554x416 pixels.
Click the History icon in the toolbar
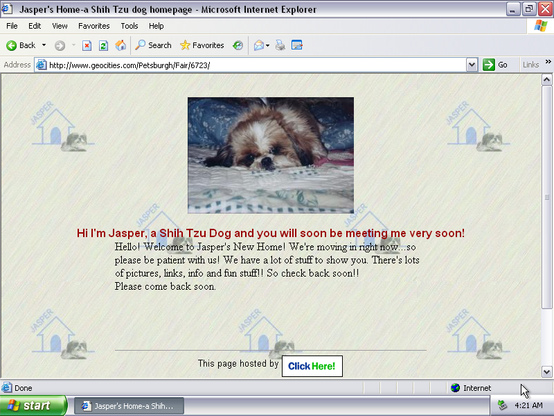(238, 45)
